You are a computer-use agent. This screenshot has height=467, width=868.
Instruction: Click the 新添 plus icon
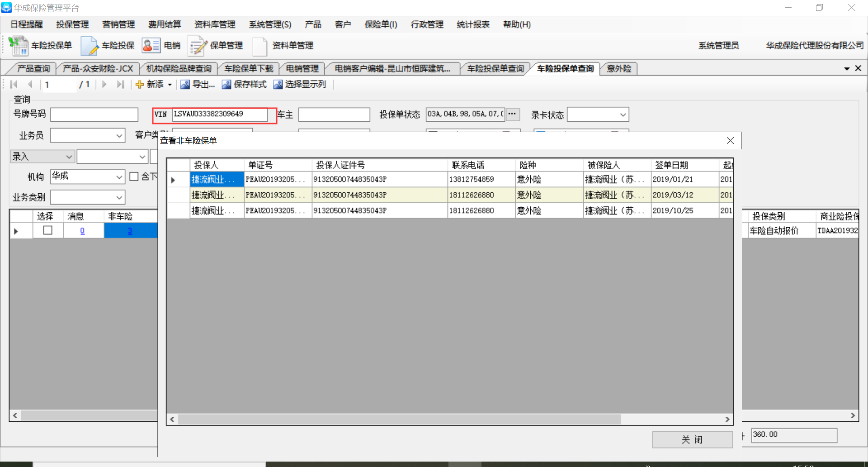tap(140, 85)
